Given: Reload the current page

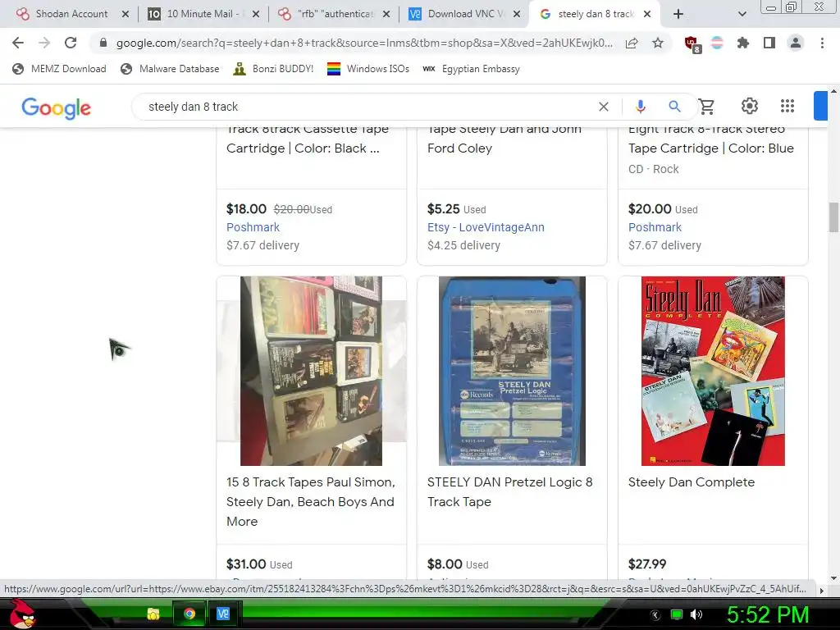Looking at the screenshot, I should tap(71, 43).
